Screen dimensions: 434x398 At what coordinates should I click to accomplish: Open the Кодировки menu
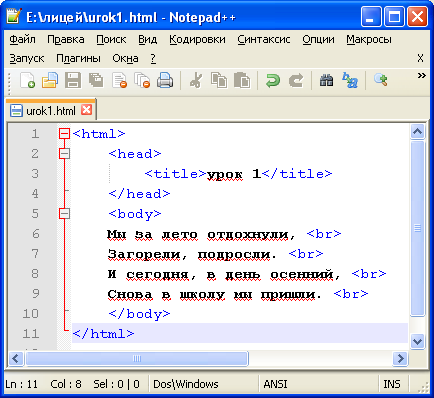click(197, 39)
